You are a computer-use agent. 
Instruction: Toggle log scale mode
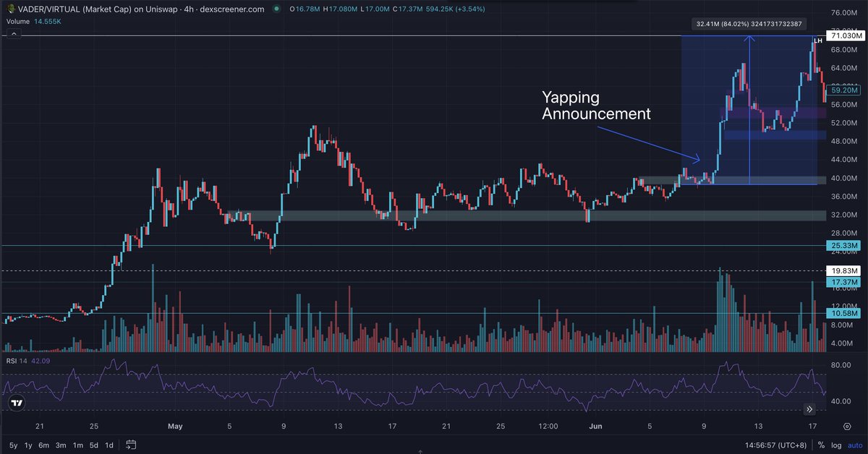coord(836,445)
